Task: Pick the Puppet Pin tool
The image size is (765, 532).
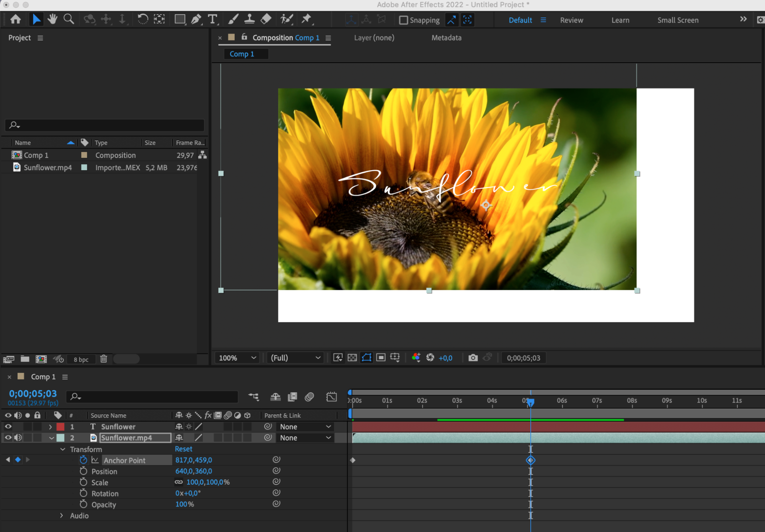Action: 307,19
